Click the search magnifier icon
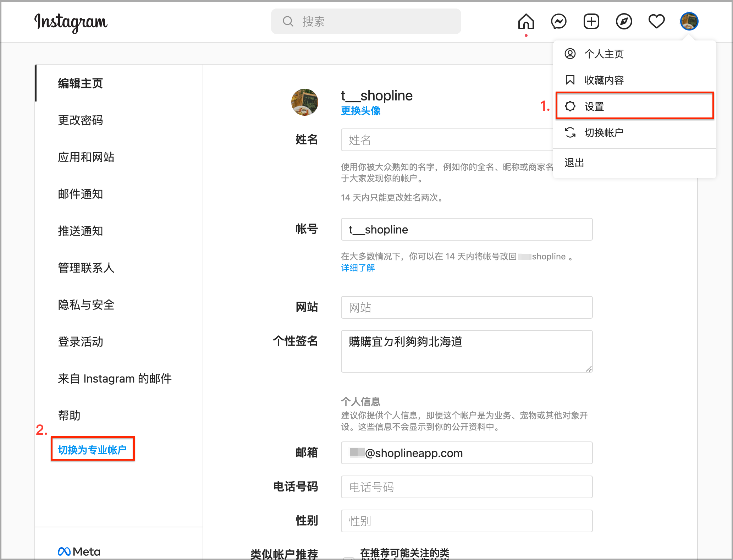 tap(288, 21)
